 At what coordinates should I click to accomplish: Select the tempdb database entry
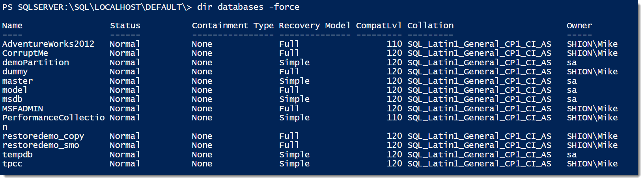[x=17, y=155]
